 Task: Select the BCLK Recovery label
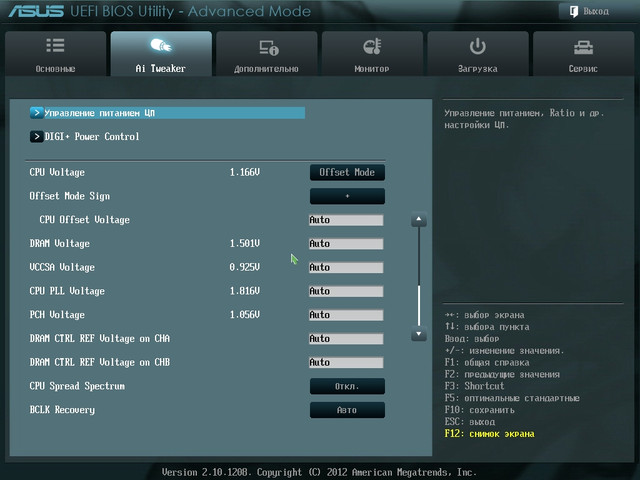pos(62,409)
